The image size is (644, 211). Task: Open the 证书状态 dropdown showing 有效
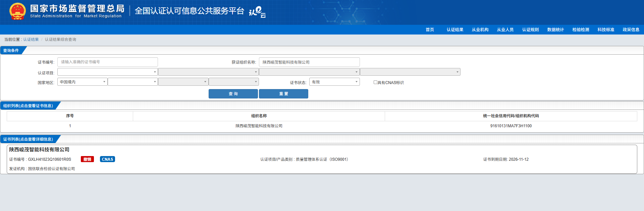[334, 82]
